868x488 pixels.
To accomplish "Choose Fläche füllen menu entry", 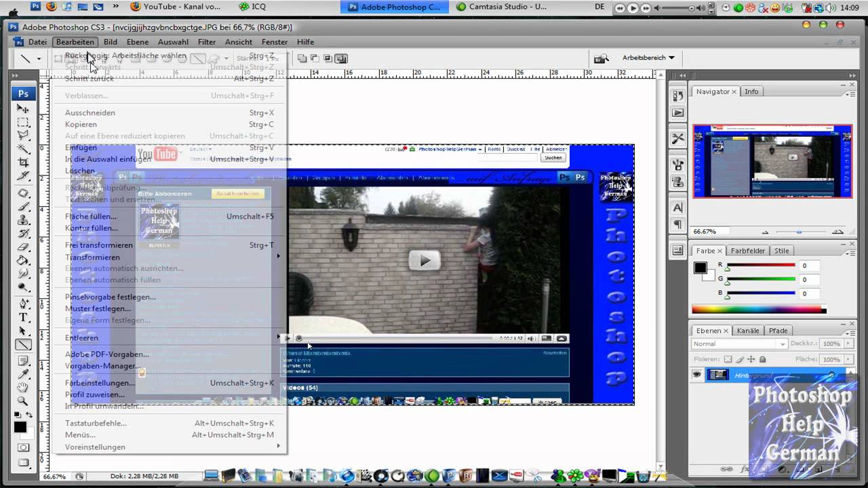I will click(170, 216).
